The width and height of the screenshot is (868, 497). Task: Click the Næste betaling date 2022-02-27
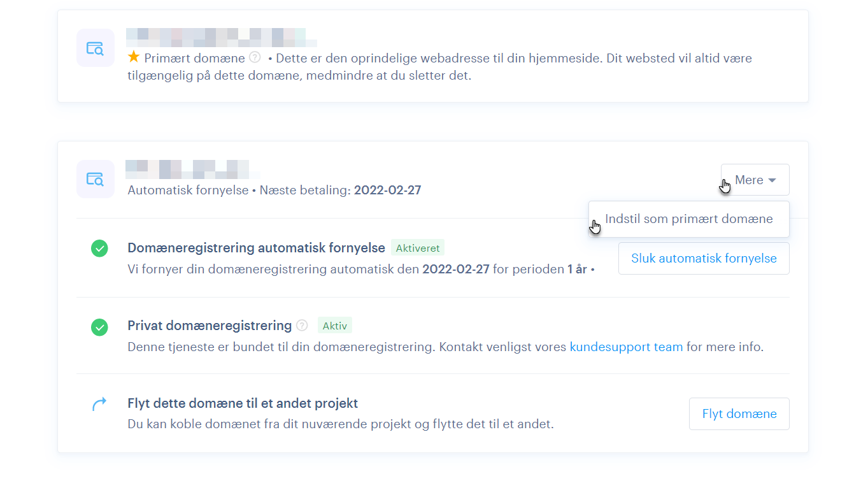click(x=387, y=190)
